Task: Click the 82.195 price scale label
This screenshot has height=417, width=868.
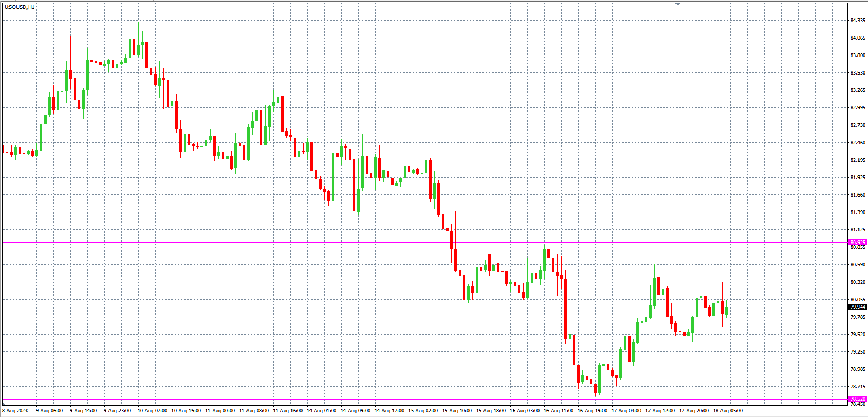Action: [x=857, y=160]
